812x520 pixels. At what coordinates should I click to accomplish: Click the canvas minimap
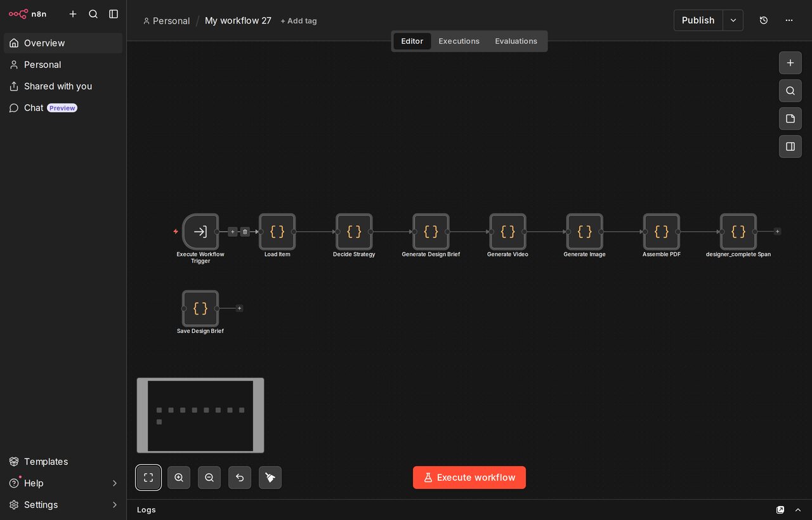click(200, 415)
